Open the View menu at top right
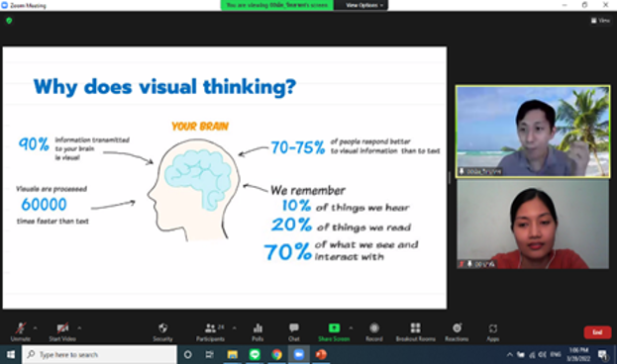 click(600, 21)
